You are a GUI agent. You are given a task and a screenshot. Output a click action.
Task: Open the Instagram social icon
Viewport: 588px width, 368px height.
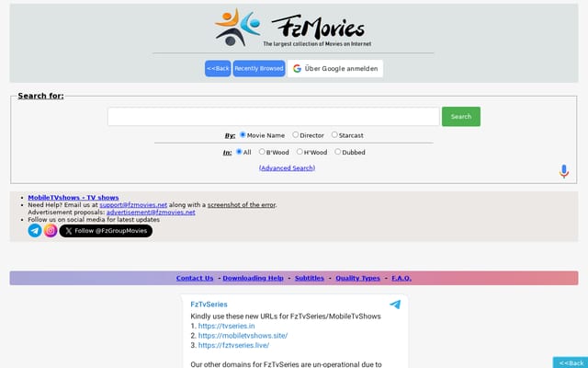click(x=51, y=231)
